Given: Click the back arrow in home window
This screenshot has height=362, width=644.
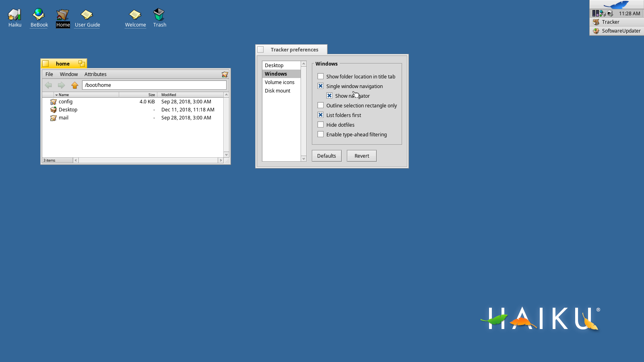Looking at the screenshot, I should point(48,85).
